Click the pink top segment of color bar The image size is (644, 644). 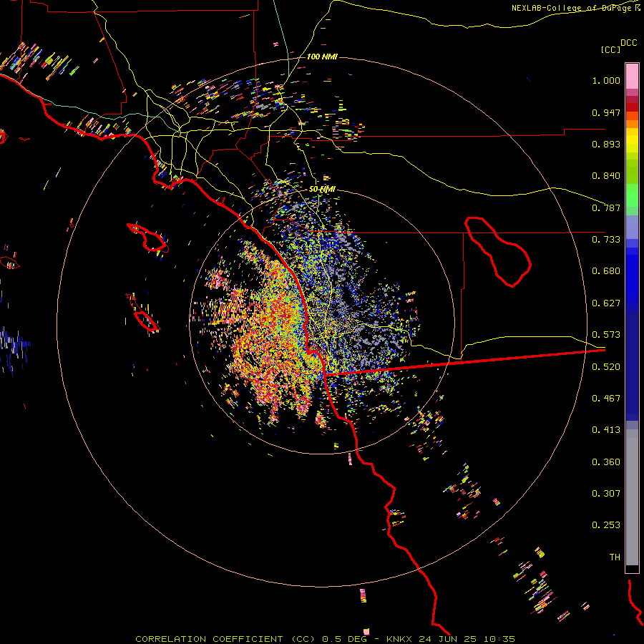(632, 76)
